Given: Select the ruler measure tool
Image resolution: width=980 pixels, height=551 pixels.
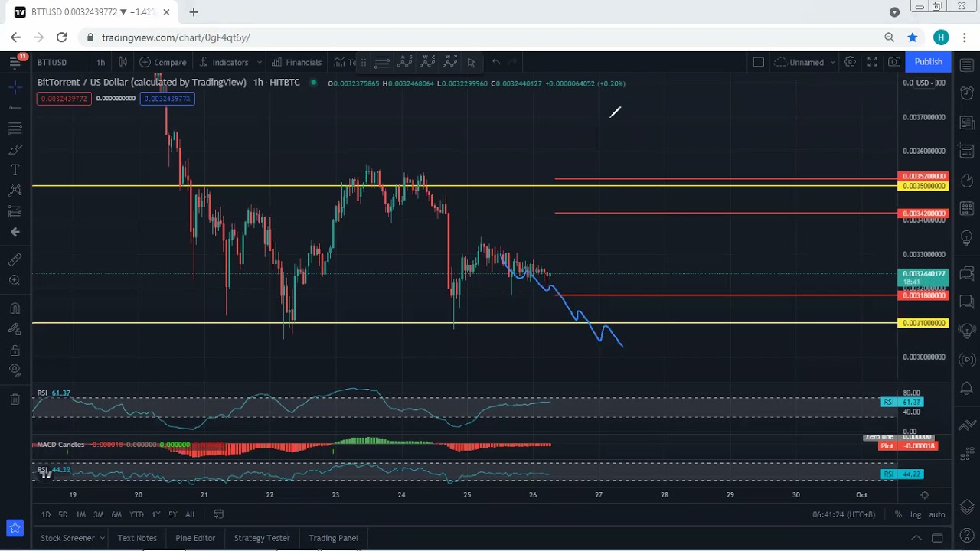Looking at the screenshot, I should coord(15,260).
